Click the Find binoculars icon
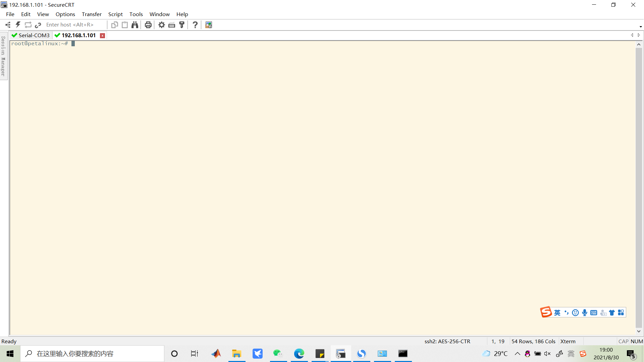This screenshot has height=362, width=644. pos(135,25)
